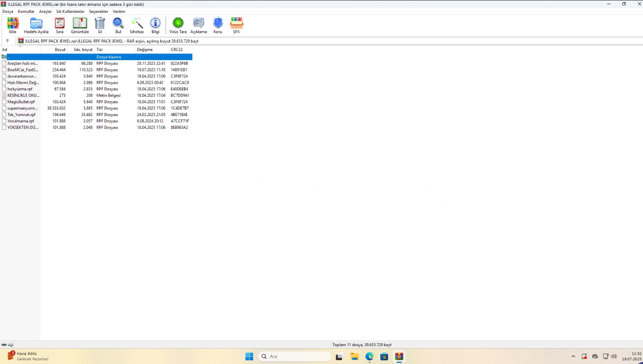Select file duvararkasıvur...
This screenshot has height=364, width=643.
click(x=22, y=76)
